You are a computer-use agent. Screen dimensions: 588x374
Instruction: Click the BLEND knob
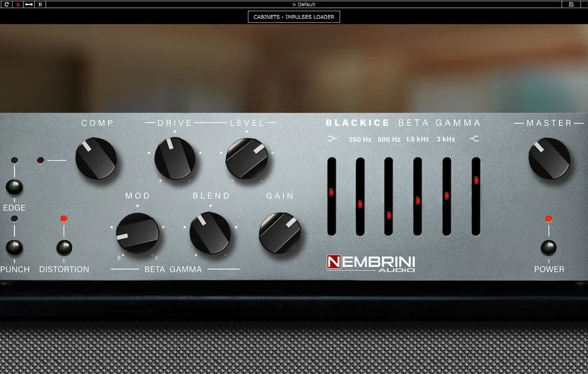click(x=210, y=233)
